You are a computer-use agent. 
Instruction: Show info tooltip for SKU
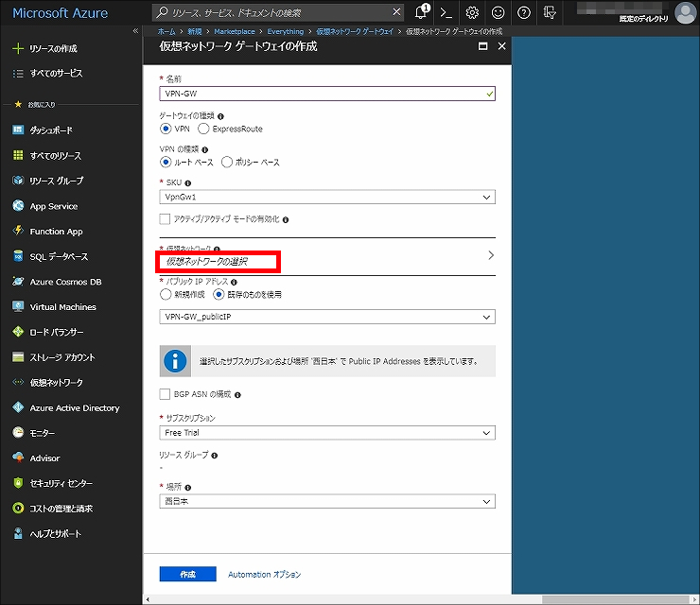point(188,183)
